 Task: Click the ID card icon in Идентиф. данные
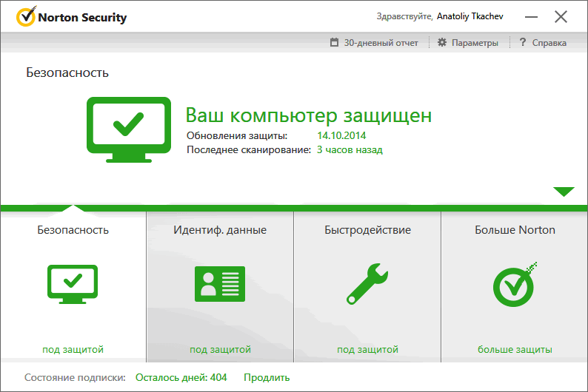[x=220, y=284]
